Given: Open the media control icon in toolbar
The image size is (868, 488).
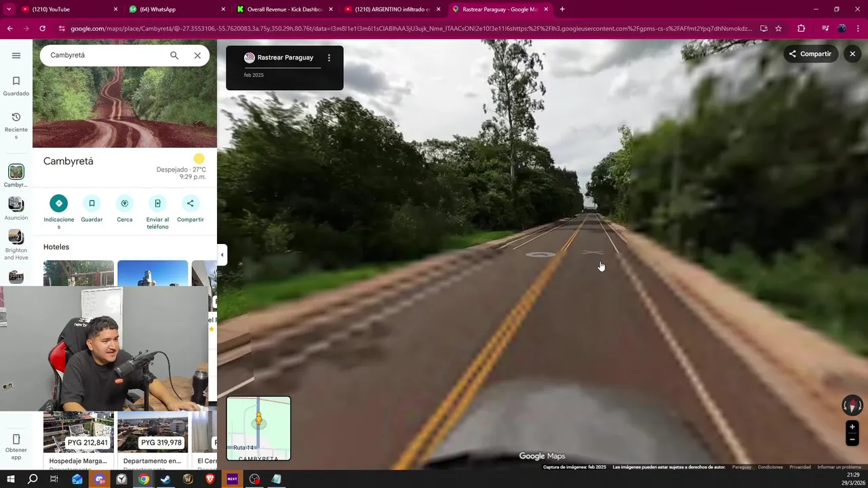Looking at the screenshot, I should click(x=825, y=28).
